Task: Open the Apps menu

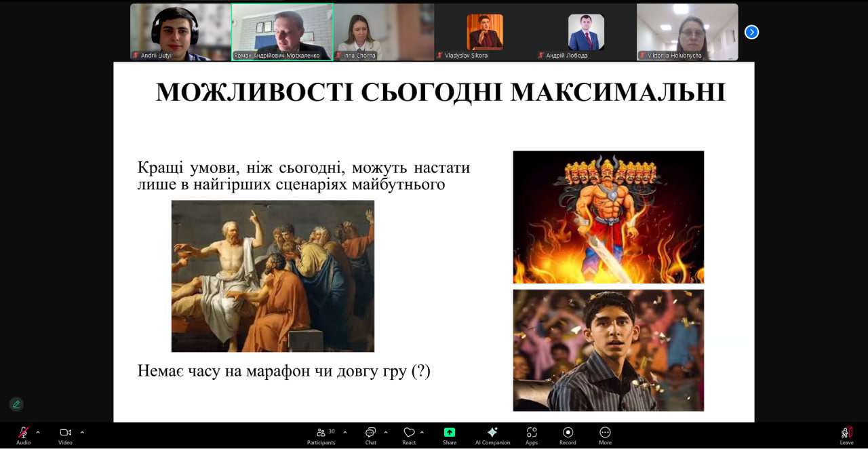Action: point(532,435)
